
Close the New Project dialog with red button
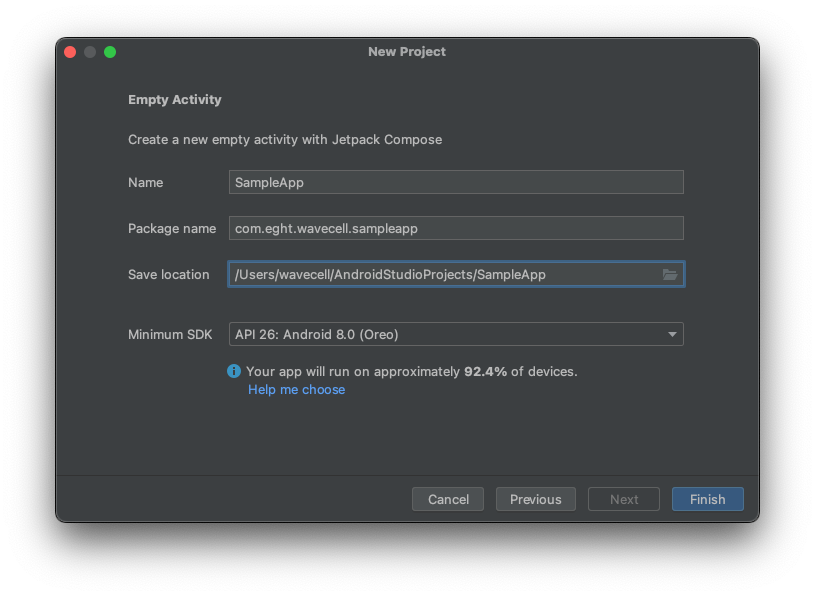[70, 52]
